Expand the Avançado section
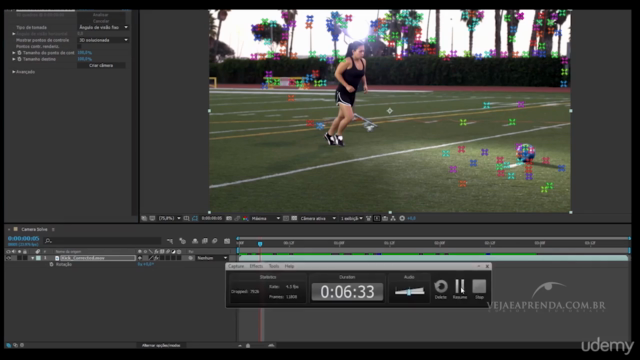 click(13, 72)
